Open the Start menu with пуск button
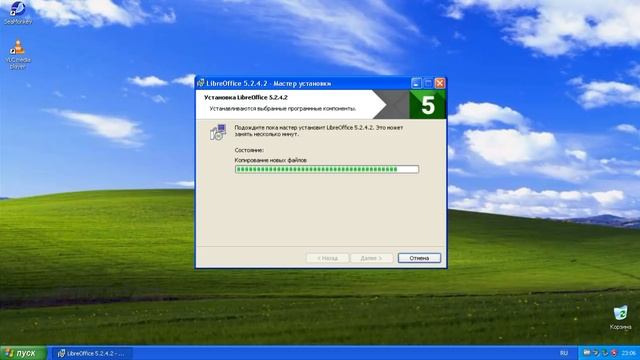640x360 pixels. [x=23, y=353]
